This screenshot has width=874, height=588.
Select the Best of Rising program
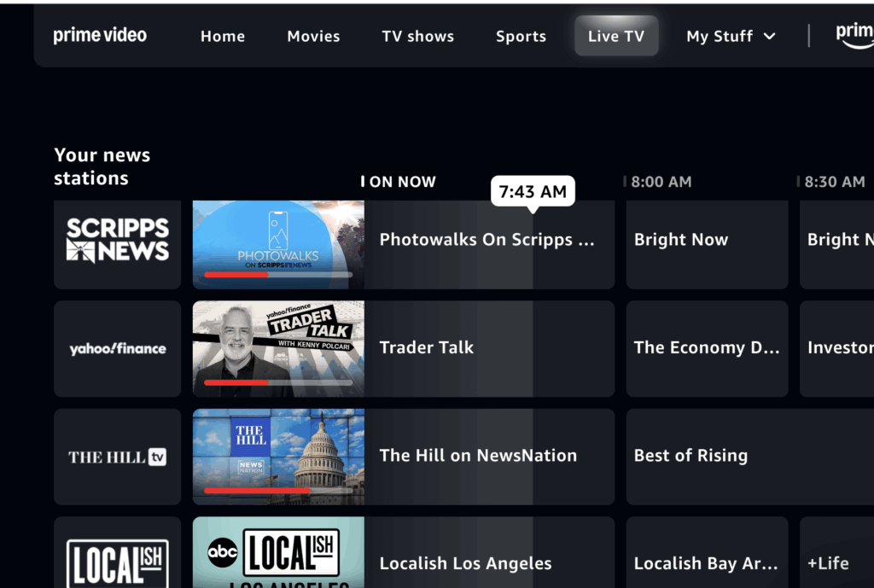tap(748, 457)
